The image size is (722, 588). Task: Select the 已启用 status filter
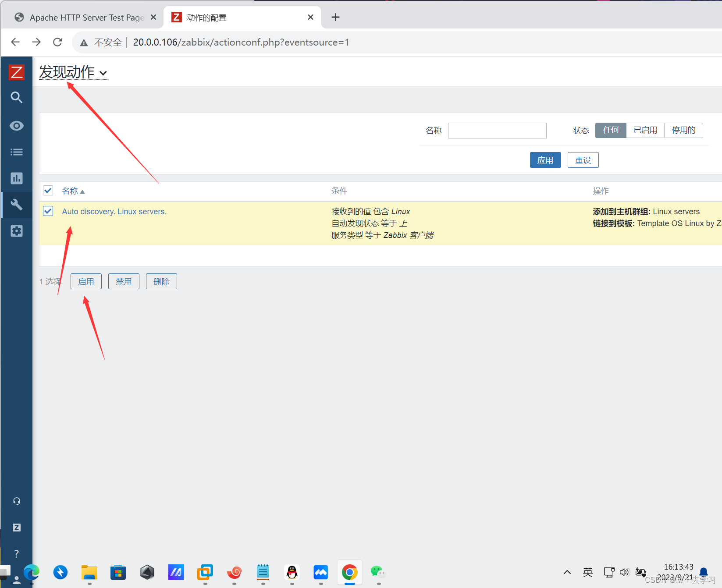pyautogui.click(x=645, y=130)
